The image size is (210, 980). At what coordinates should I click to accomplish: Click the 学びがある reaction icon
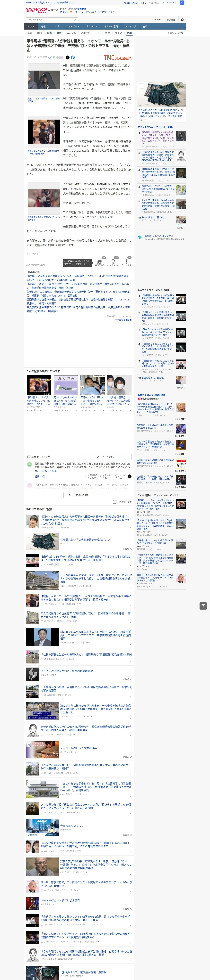pyautogui.click(x=100, y=261)
